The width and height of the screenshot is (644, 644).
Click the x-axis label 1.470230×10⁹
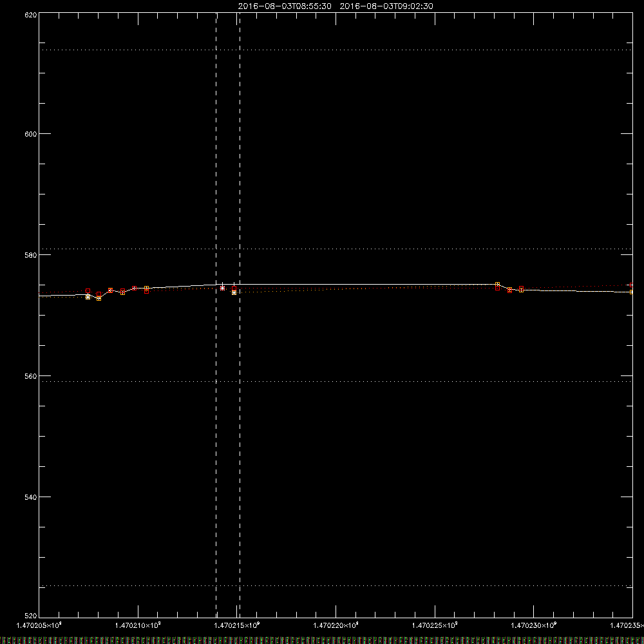coord(534,625)
